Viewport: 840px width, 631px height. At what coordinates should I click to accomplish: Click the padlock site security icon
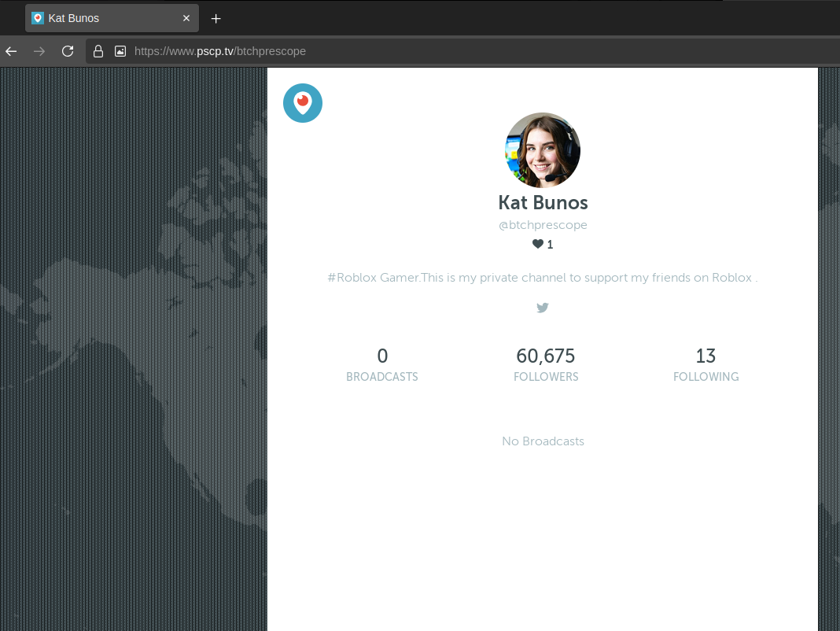tap(98, 51)
